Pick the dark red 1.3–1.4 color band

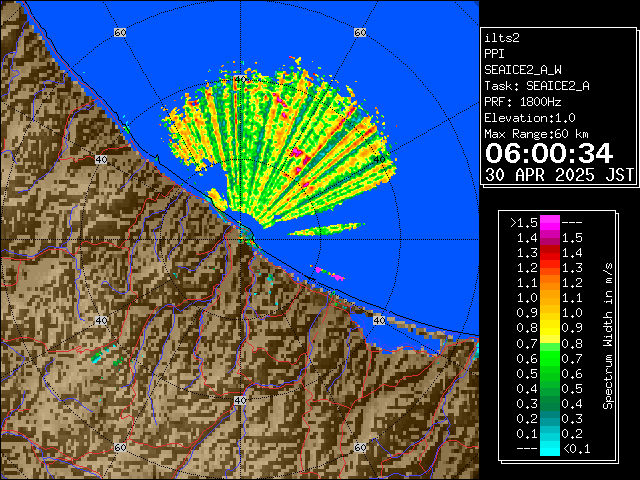[x=550, y=253]
